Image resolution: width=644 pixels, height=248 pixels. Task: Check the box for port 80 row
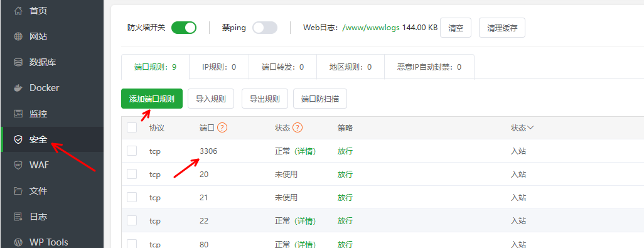pos(132,244)
